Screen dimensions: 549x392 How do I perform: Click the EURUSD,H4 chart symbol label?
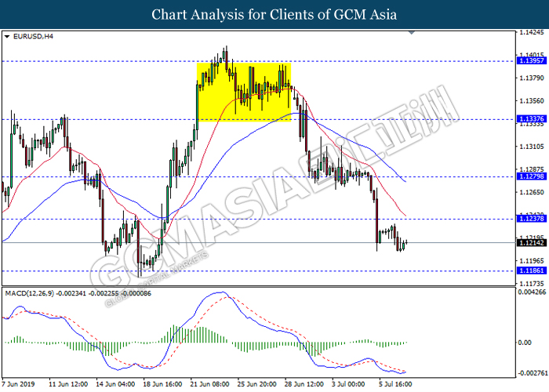(33, 36)
